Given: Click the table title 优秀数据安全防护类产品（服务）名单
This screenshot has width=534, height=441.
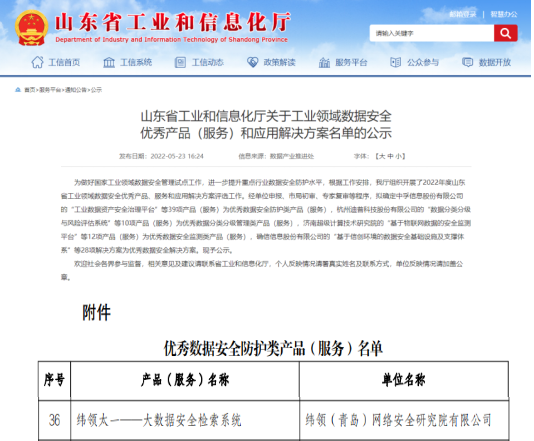Looking at the screenshot, I should [273, 348].
